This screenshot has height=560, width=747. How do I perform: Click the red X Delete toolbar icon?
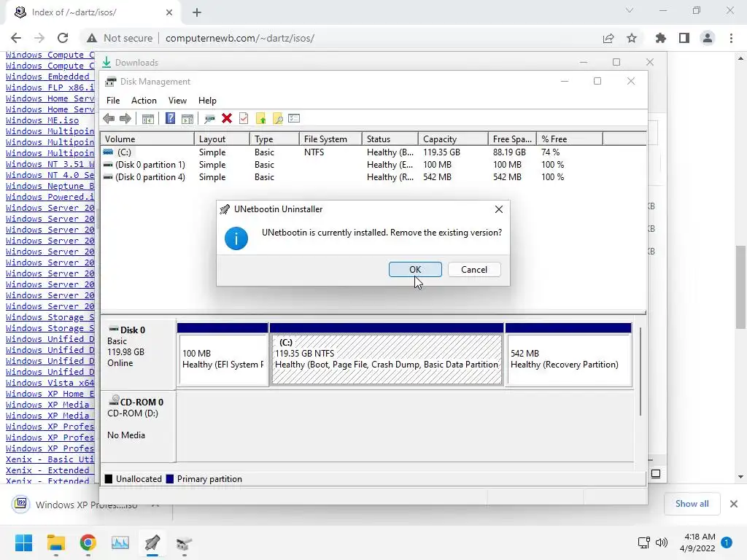(x=227, y=119)
